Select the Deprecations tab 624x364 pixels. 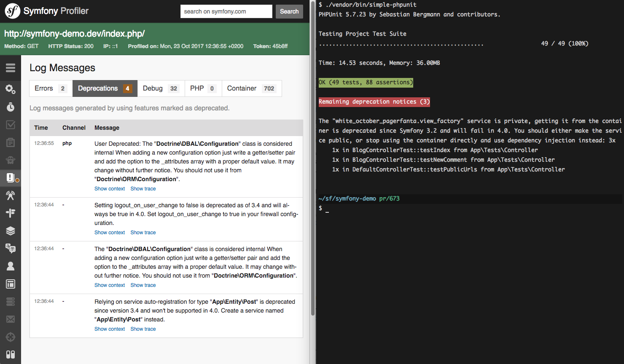(105, 88)
